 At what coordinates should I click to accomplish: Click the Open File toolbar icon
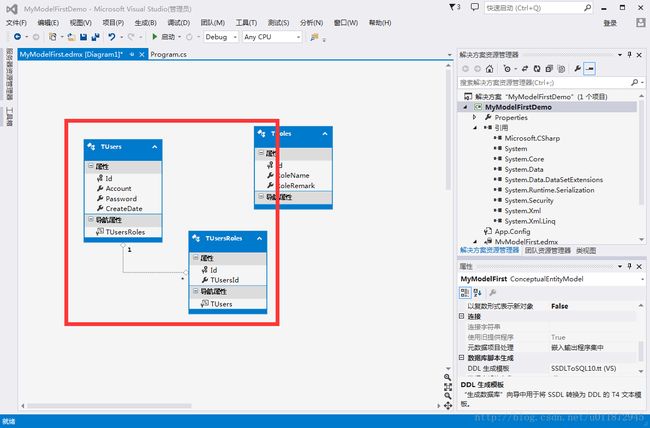[x=71, y=37]
